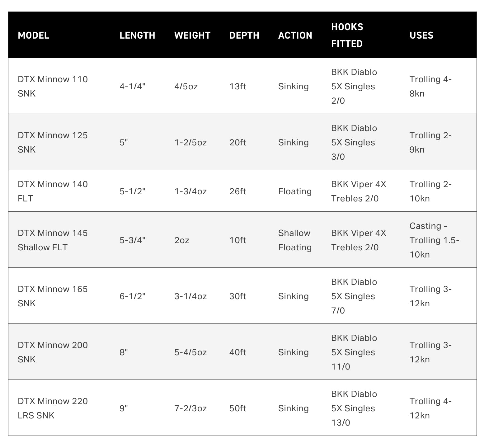The image size is (489, 448).
Task: Click the DEPTH column header
Action: click(244, 35)
